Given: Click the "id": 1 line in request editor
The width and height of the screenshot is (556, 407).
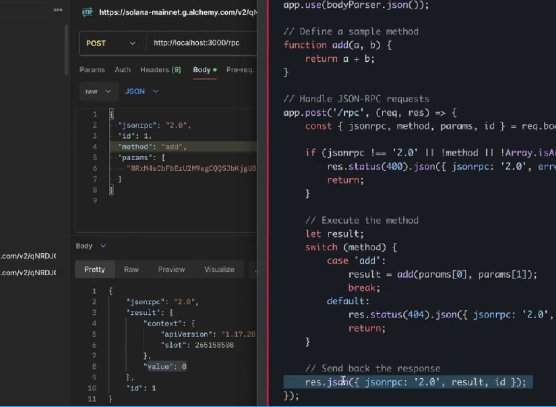Looking at the screenshot, I should pyautogui.click(x=135, y=136).
